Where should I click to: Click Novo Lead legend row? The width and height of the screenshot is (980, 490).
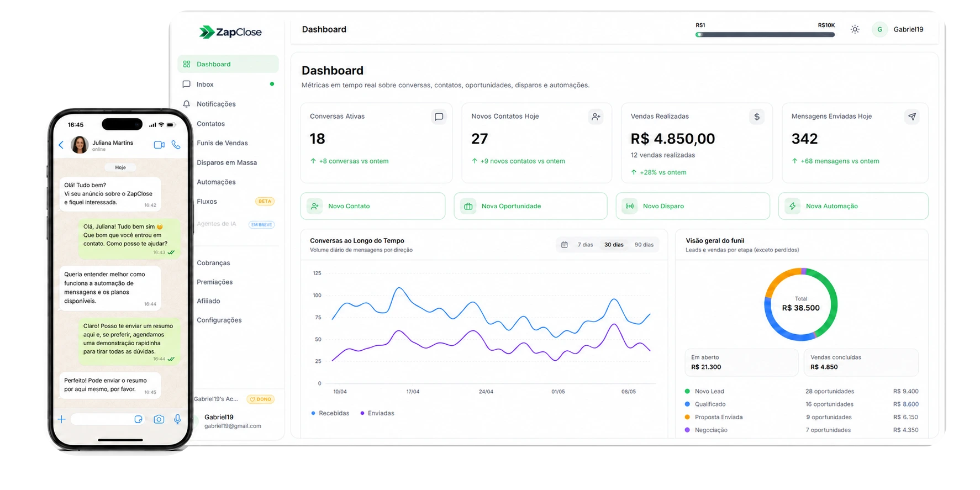[801, 391]
